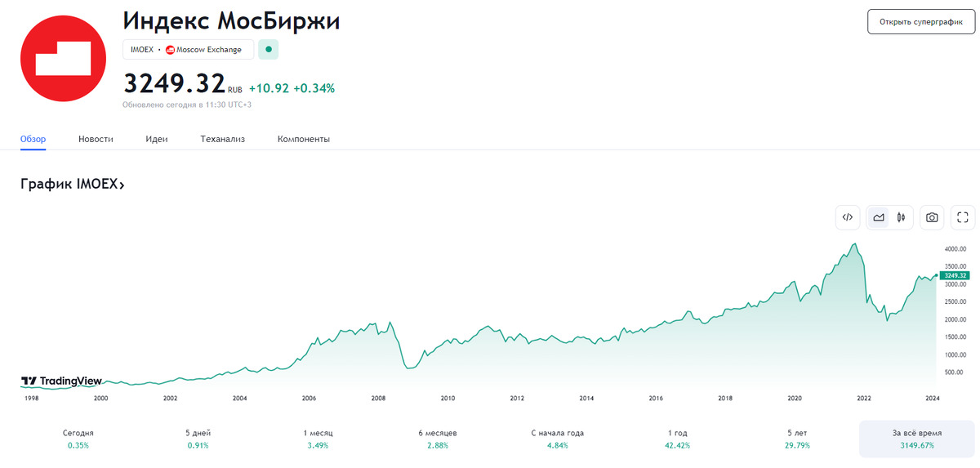The image size is (980, 468).
Task: Choose the За всё время range
Action: tap(917, 439)
